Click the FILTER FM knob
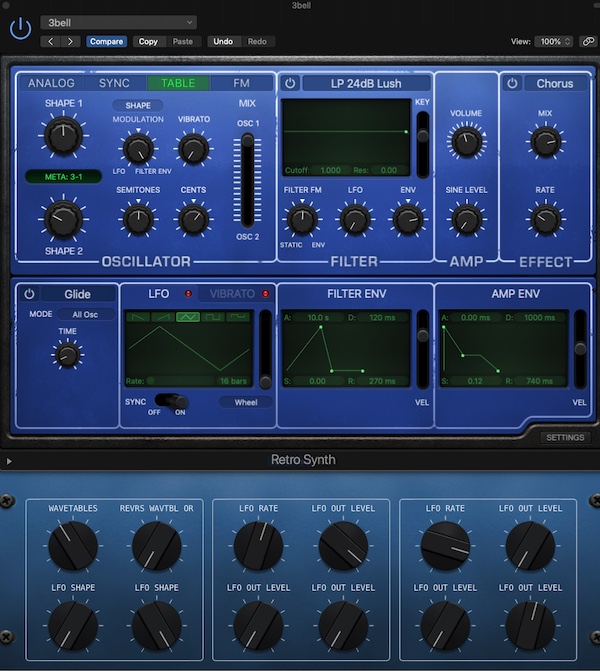 (x=302, y=220)
